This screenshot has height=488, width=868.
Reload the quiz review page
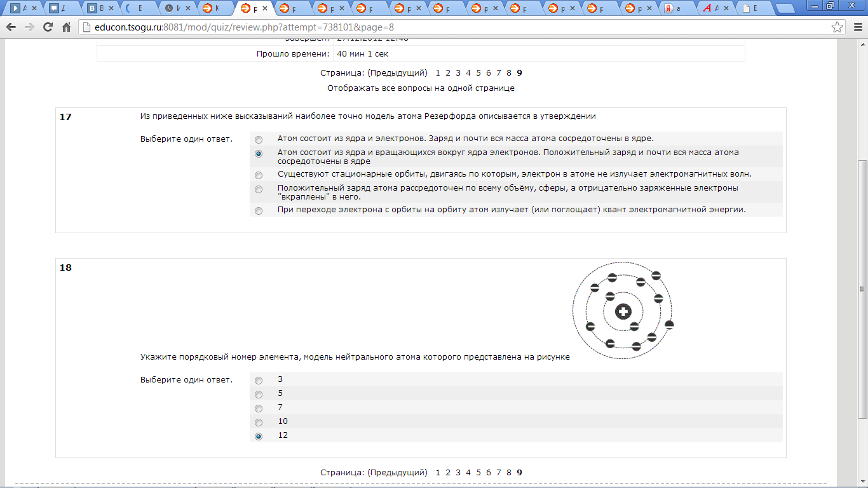(48, 27)
